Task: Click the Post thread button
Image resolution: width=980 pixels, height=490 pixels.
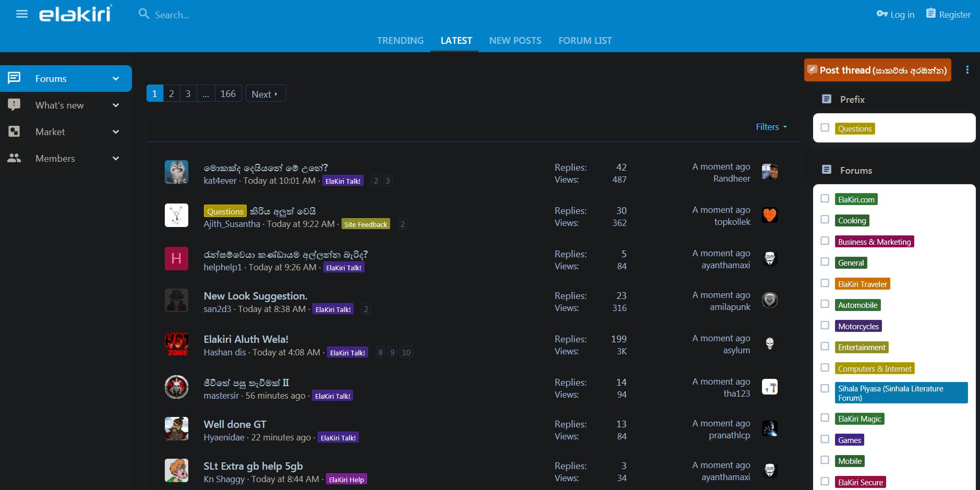Action: point(878,70)
